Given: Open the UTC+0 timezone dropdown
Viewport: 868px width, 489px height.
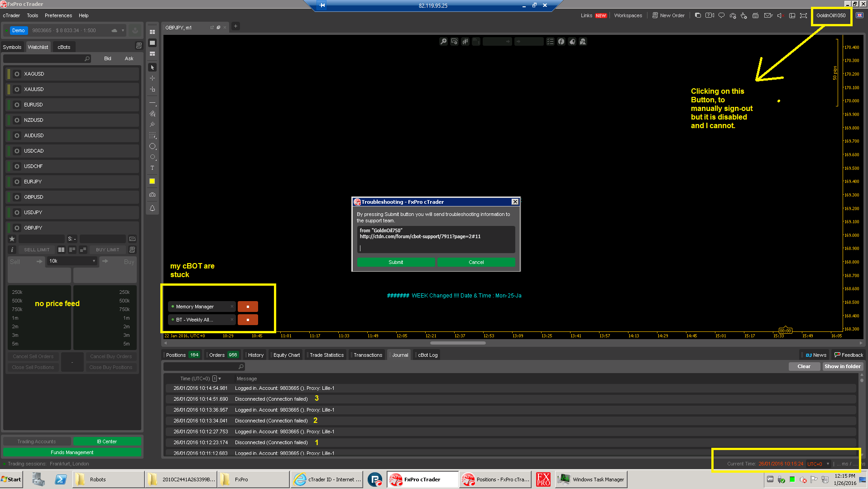Looking at the screenshot, I should click(819, 464).
